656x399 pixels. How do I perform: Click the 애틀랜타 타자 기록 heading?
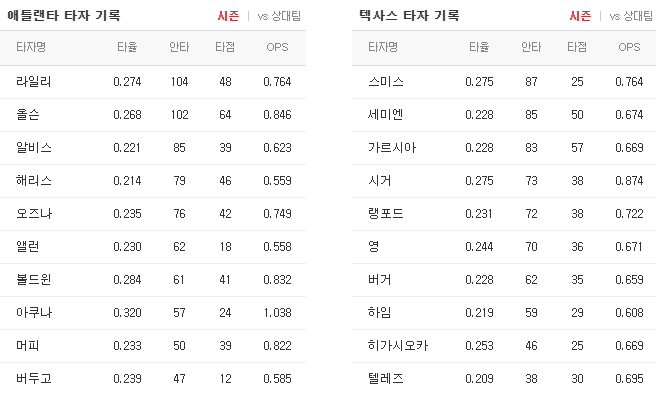pos(64,15)
